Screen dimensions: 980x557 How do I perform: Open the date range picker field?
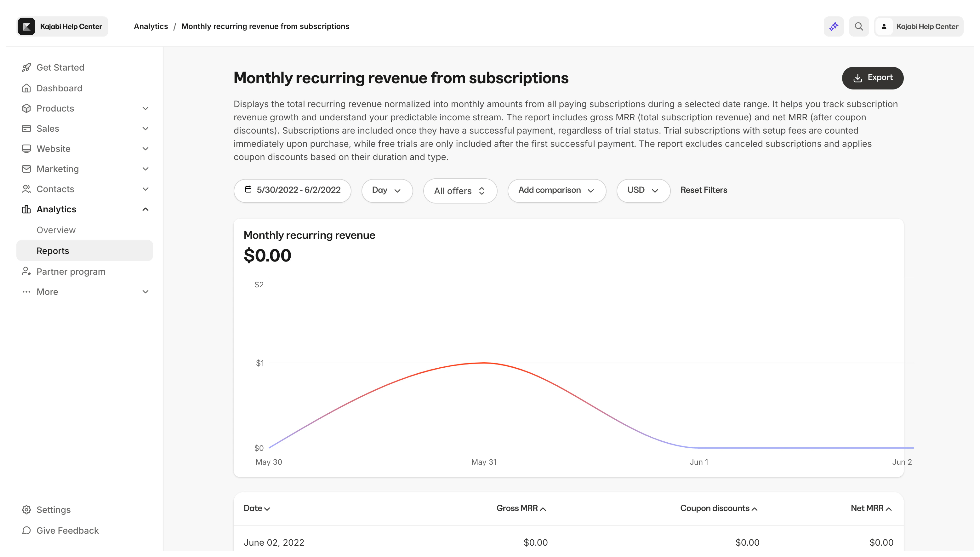[293, 191]
